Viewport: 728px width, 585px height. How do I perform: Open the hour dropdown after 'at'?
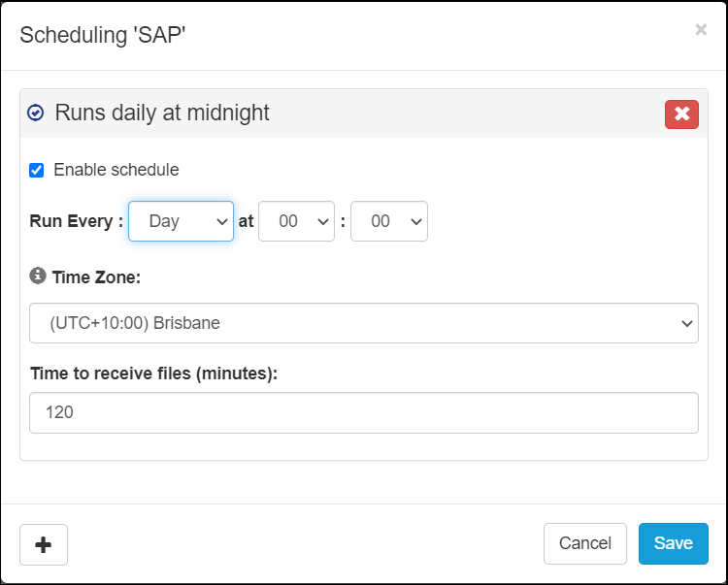pyautogui.click(x=296, y=221)
